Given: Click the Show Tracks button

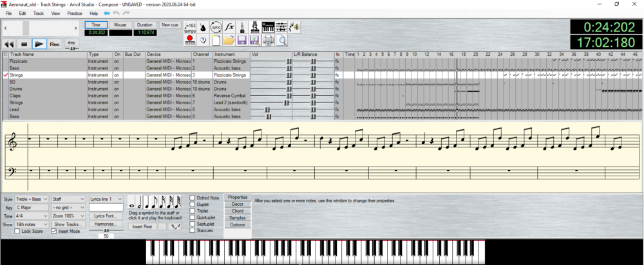Looking at the screenshot, I should click(x=68, y=224).
